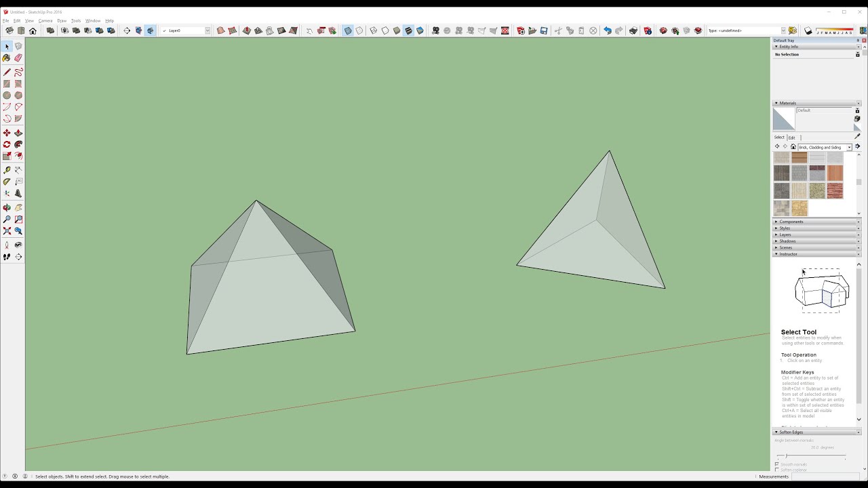Select the Tape Measure tool
Screen dimensions: 868x488
coord(7,170)
